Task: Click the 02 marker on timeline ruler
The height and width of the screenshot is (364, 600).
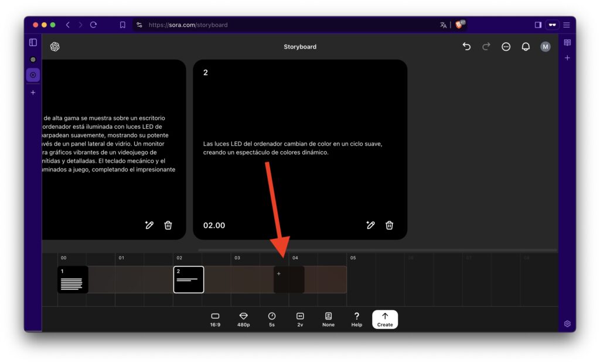Action: (179, 257)
